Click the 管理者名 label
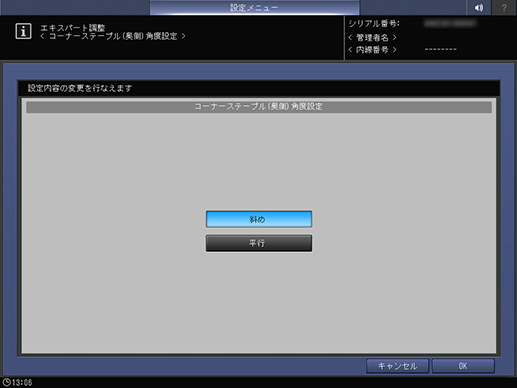517x388 pixels. click(372, 37)
